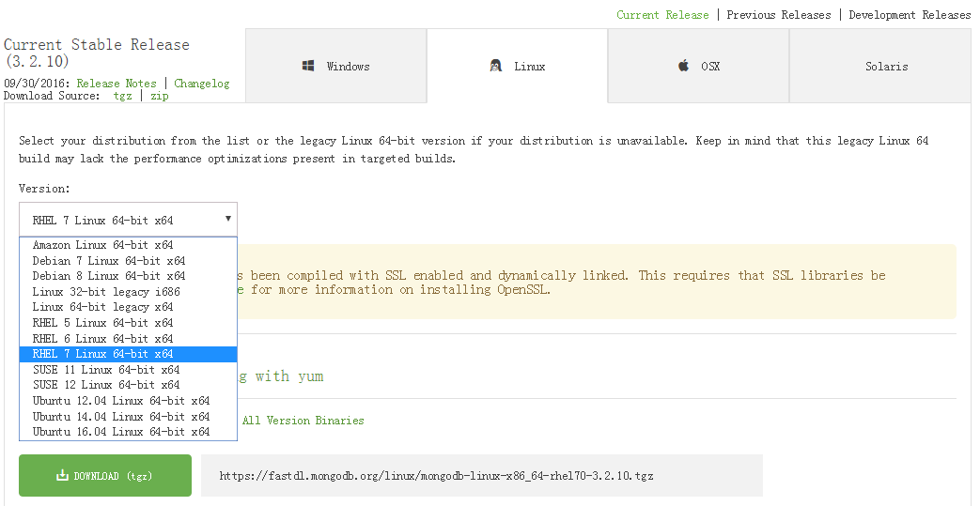Select Amazon Linux 64-bit x64 option
980x506 pixels.
pyautogui.click(x=128, y=245)
